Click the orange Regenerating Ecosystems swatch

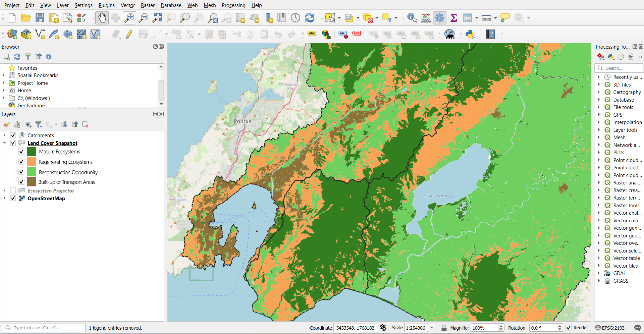[x=31, y=162]
